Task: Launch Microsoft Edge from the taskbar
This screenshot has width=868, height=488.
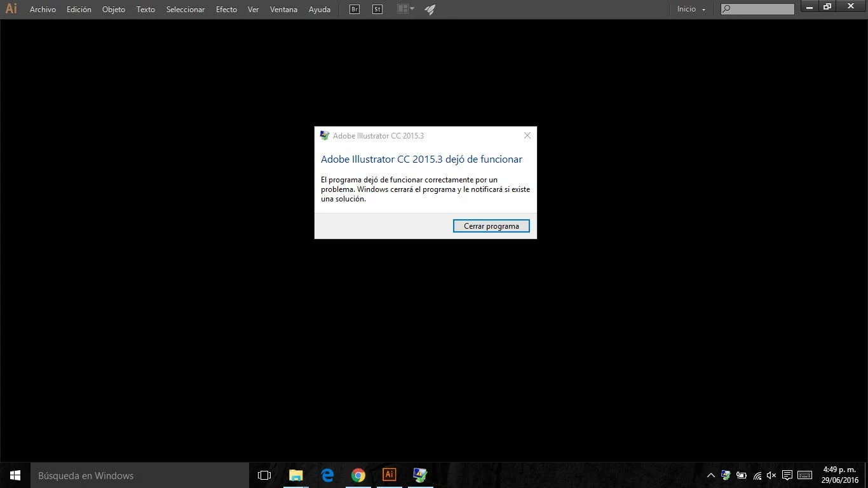Action: point(327,475)
